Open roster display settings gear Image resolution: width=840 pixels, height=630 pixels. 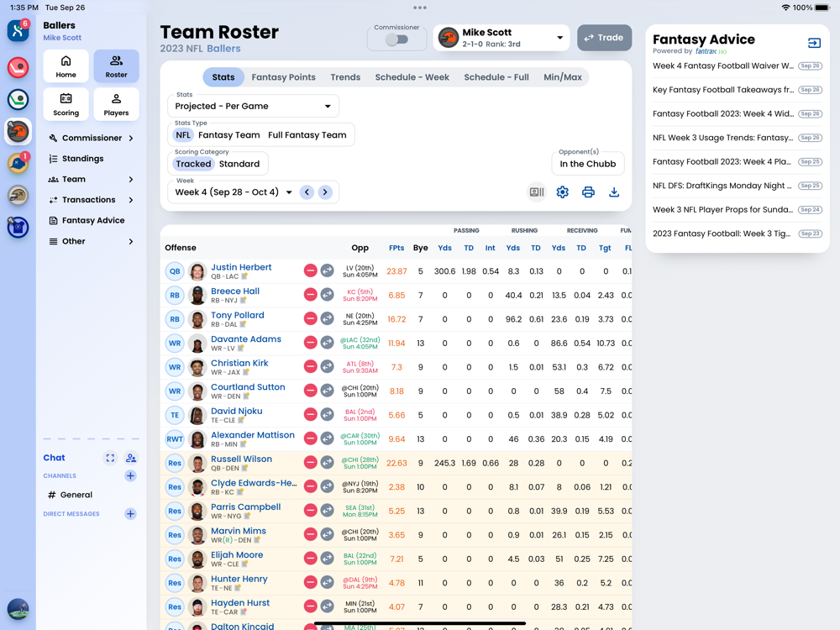pyautogui.click(x=562, y=192)
